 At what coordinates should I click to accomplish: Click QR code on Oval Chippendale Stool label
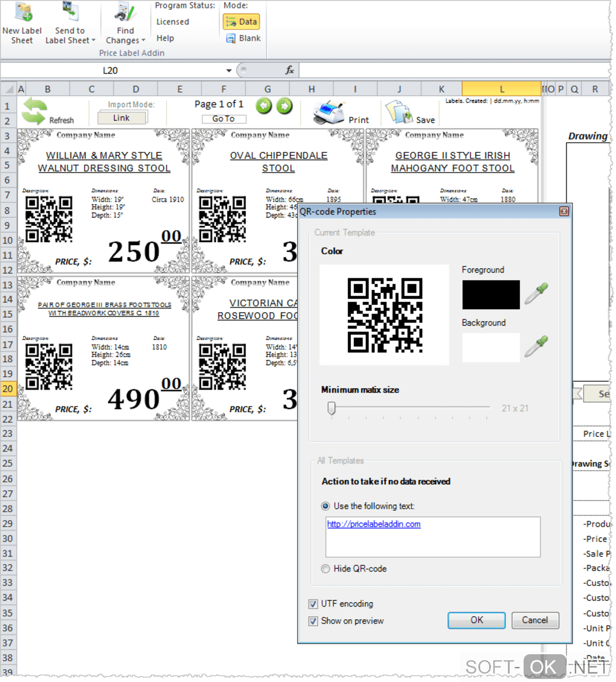click(x=223, y=219)
